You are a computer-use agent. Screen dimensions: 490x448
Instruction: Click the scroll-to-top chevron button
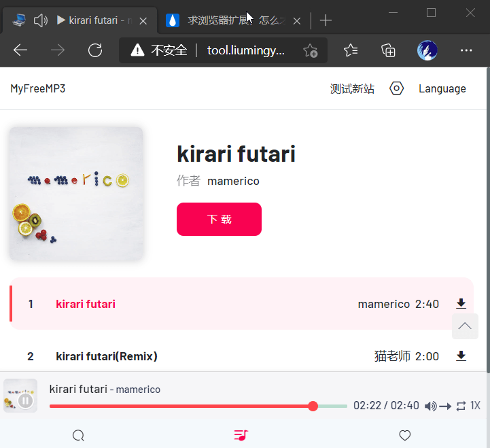[x=465, y=326]
